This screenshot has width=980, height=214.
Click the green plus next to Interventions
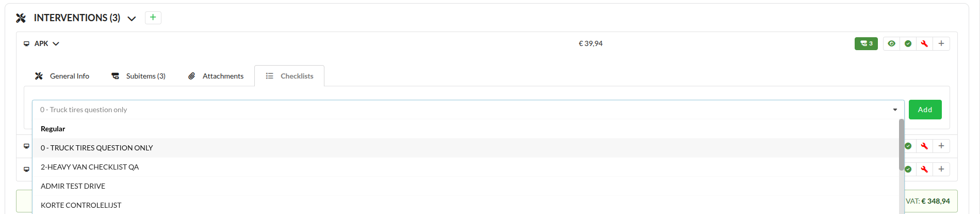click(153, 18)
